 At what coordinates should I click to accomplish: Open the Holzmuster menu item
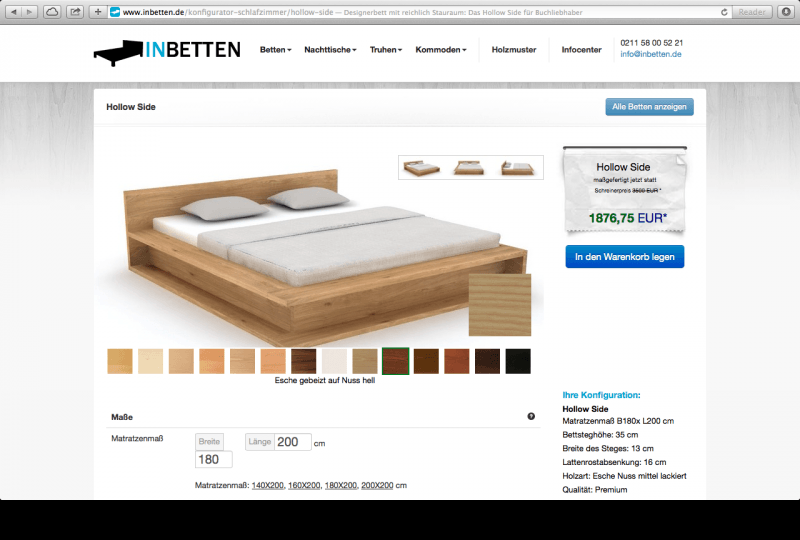[x=514, y=50]
